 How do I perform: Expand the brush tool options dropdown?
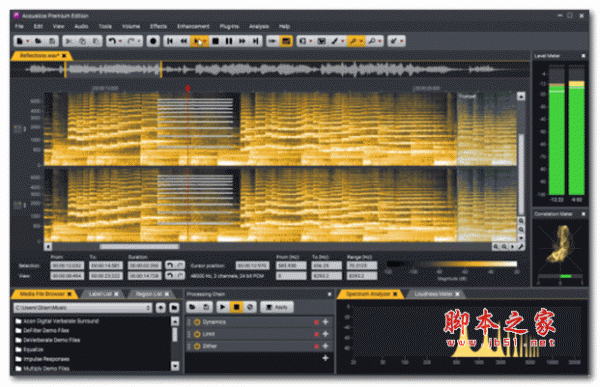coord(343,41)
